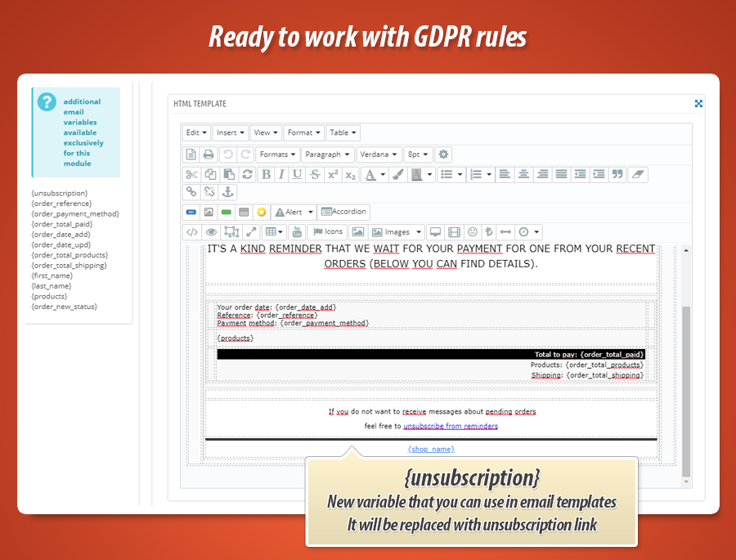Click the unsubscribe from reminders link
This screenshot has width=736, height=560.
pos(451,426)
